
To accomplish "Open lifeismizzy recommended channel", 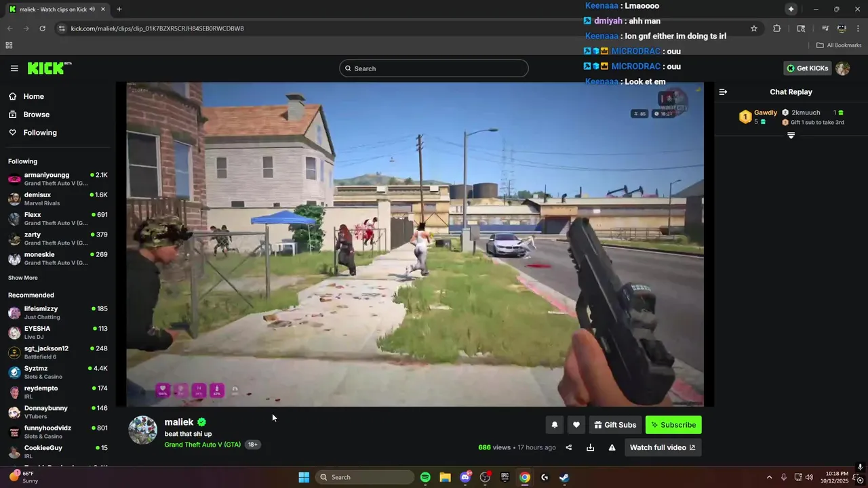I will (x=58, y=312).
